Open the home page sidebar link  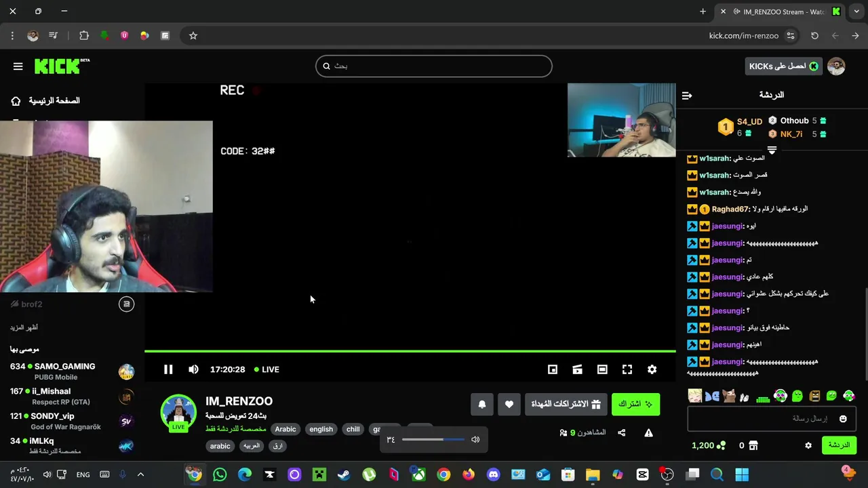[46, 101]
